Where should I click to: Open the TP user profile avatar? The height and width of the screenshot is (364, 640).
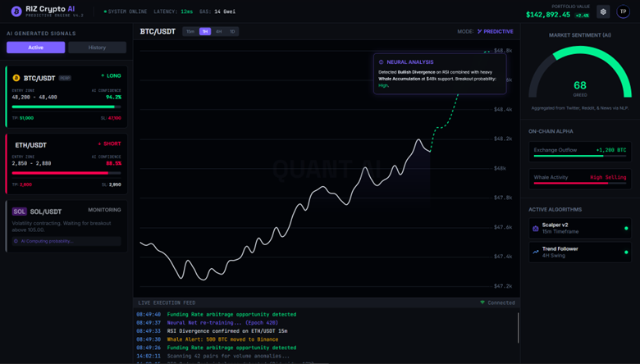pos(623,12)
